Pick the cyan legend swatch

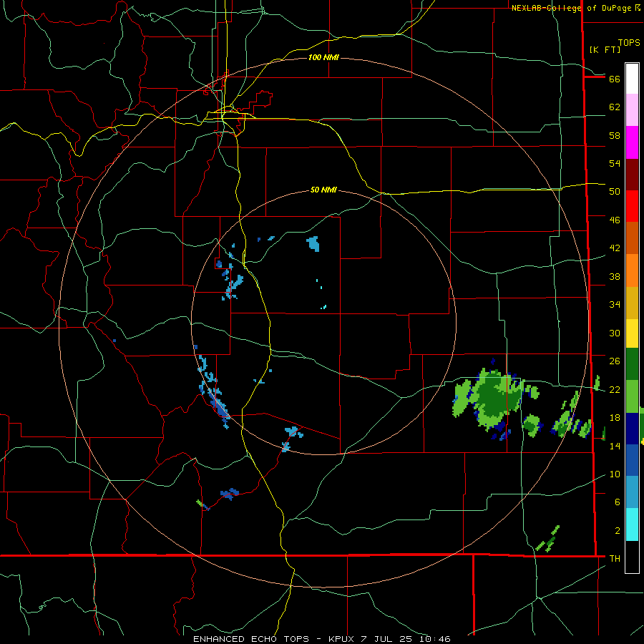point(632,525)
